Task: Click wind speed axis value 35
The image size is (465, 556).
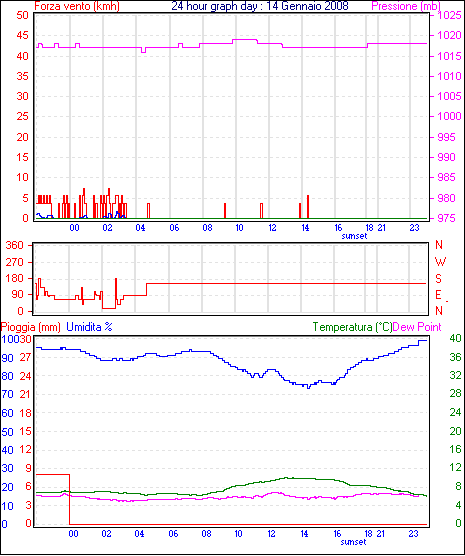Action: point(22,76)
